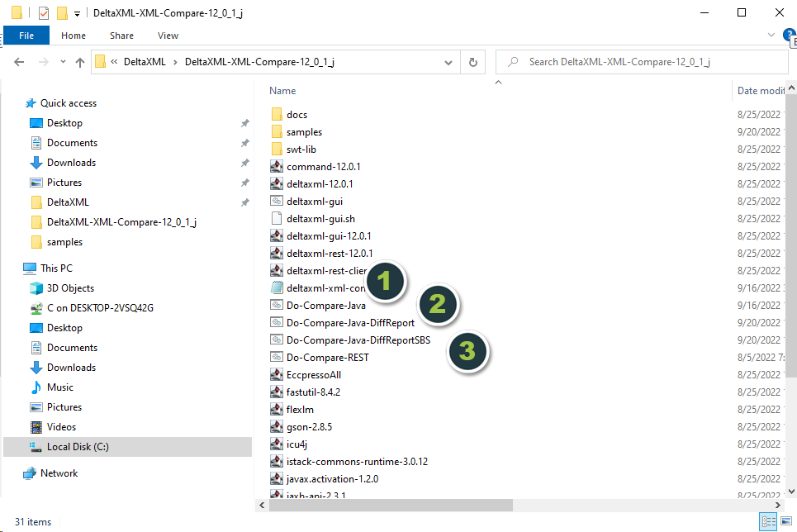This screenshot has height=532, width=797.
Task: Switch to large icons view in status bar
Action: tap(785, 521)
